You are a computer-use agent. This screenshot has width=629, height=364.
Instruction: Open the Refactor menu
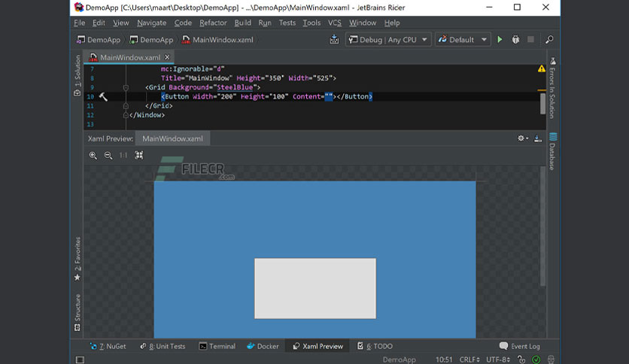click(x=213, y=23)
